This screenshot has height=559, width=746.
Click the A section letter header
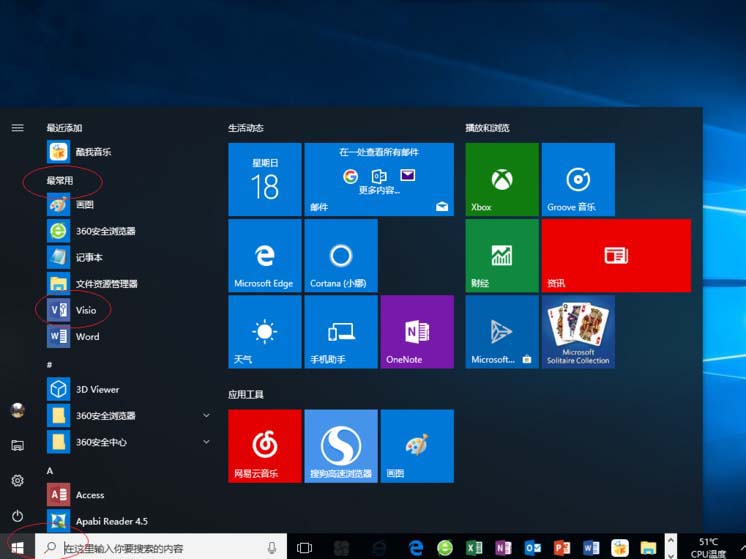[x=49, y=471]
